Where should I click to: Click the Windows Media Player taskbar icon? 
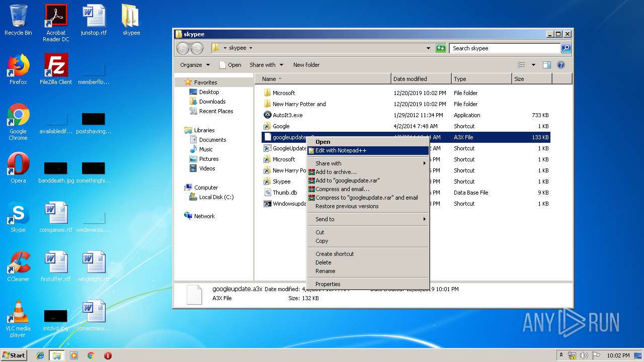click(x=74, y=355)
